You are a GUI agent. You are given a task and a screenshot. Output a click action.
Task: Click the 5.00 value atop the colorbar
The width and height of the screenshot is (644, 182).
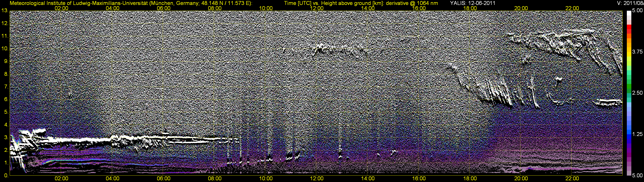[x=637, y=10]
